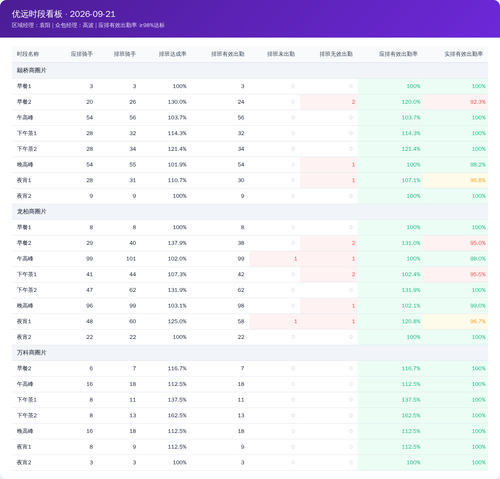500x479 pixels.
Task: Click the orange 96.7% attendance rate cell
Action: pyautogui.click(x=456, y=321)
